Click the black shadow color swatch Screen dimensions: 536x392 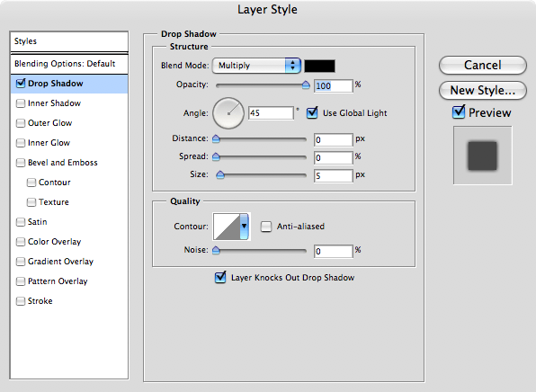319,66
